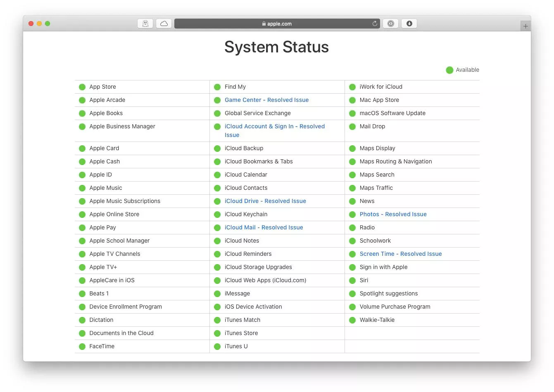Click iCloud Bookmarks & Tabs text

259,161
